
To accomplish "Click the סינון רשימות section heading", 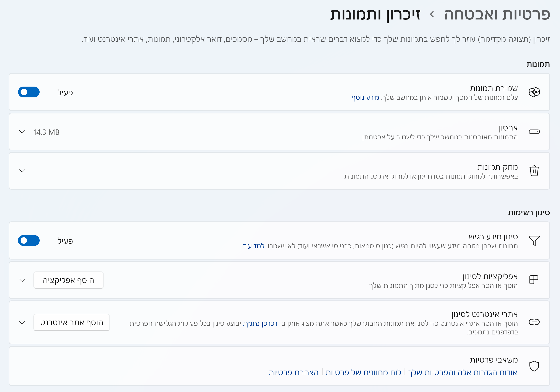I will (529, 213).
